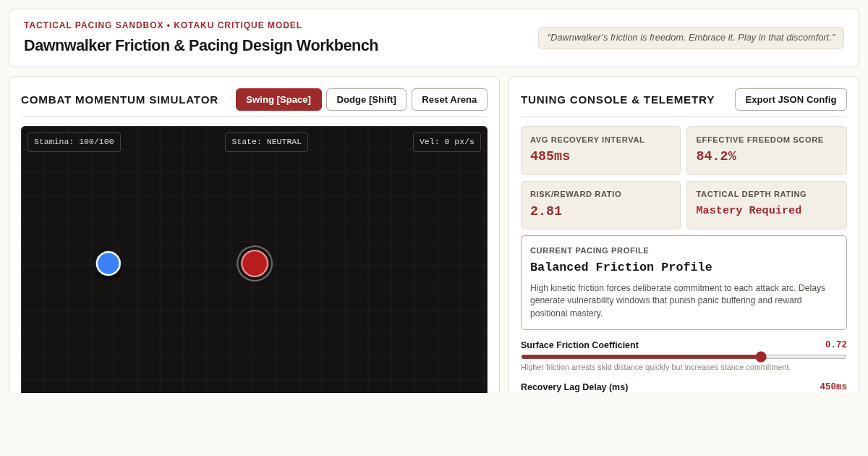Trigger the Dodge [Shift] action

366,100
